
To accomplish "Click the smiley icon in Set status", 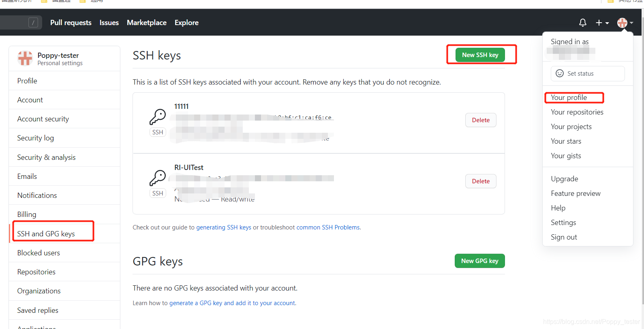I will (x=560, y=73).
